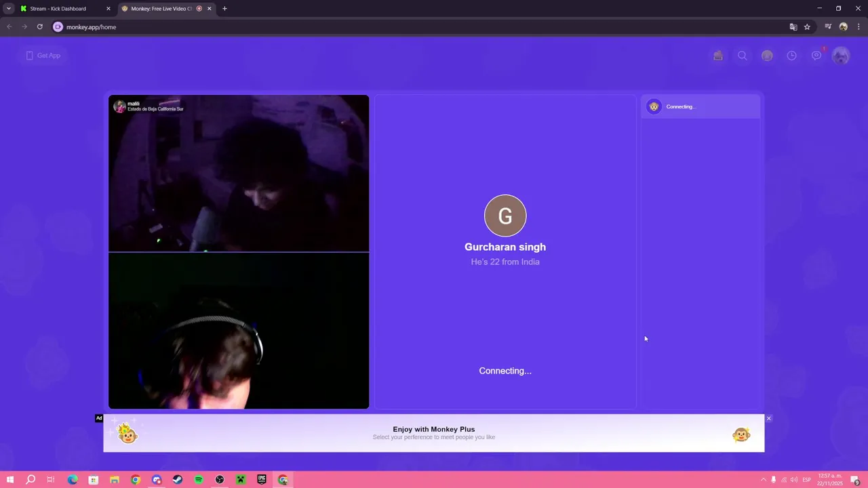The width and height of the screenshot is (868, 488).
Task: Open the chat messages heart-bubble icon
Action: coord(816,56)
